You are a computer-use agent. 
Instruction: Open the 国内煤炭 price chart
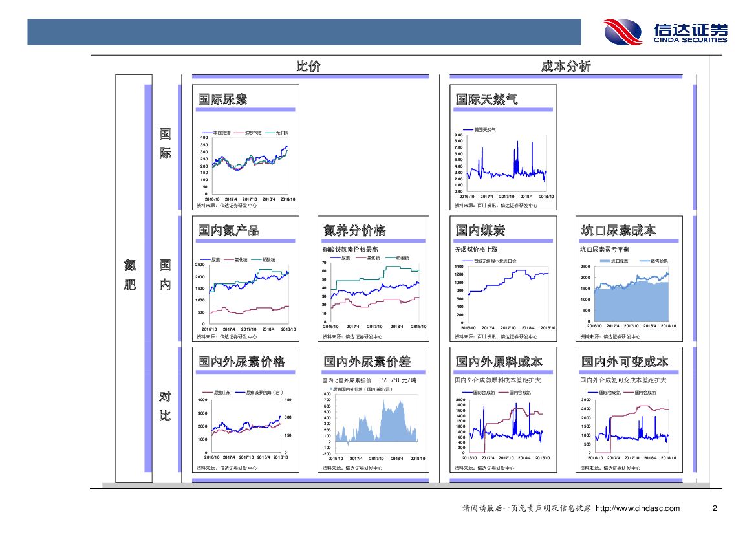504,294
